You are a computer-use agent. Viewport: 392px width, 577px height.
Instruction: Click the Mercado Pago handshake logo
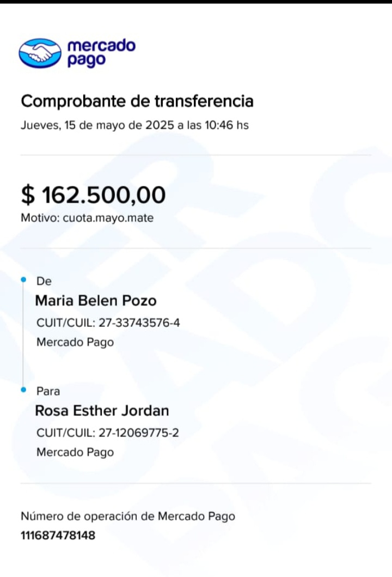tap(40, 53)
